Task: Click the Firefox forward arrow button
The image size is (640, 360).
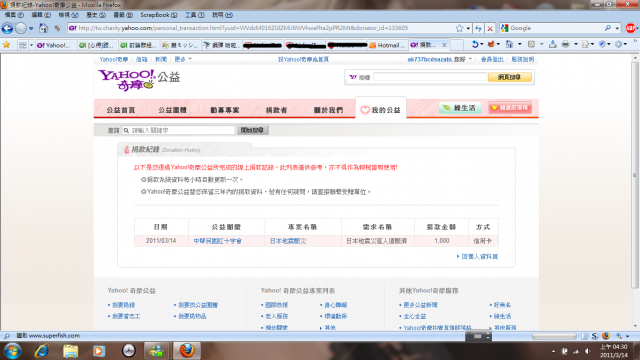Action: 21,28
